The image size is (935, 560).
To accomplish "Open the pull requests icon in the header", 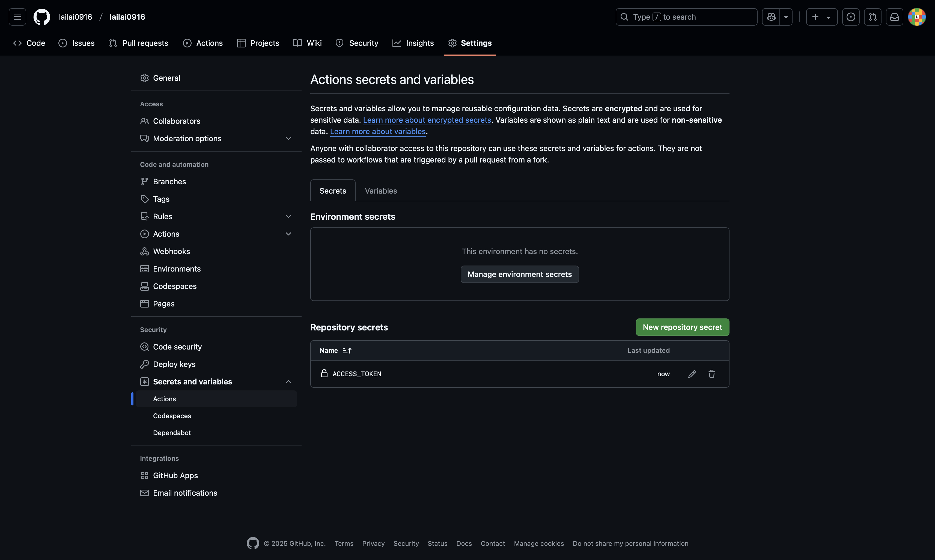I will [872, 17].
